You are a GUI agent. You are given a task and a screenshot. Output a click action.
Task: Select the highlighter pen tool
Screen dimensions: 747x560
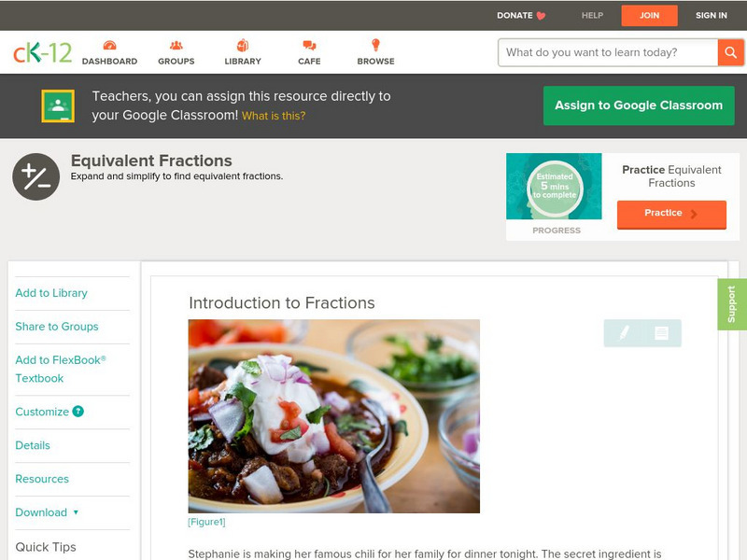[624, 332]
